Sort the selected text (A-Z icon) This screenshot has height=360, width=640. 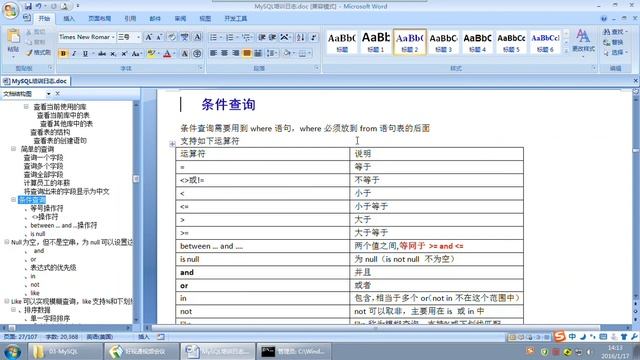point(300,38)
